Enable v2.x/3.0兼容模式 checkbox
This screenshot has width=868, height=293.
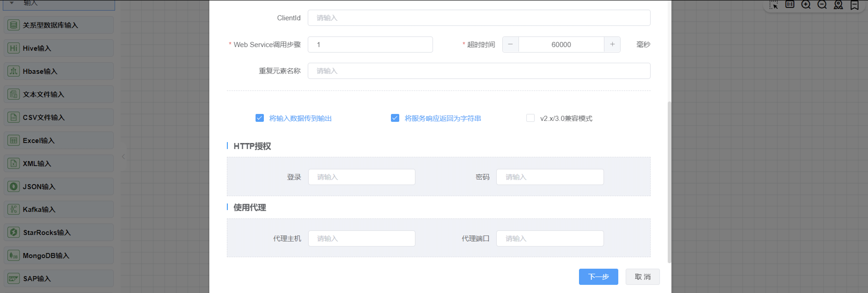tap(530, 118)
